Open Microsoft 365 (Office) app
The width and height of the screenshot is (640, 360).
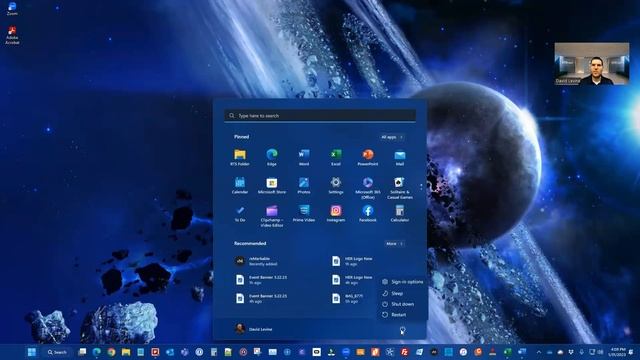pos(368,188)
